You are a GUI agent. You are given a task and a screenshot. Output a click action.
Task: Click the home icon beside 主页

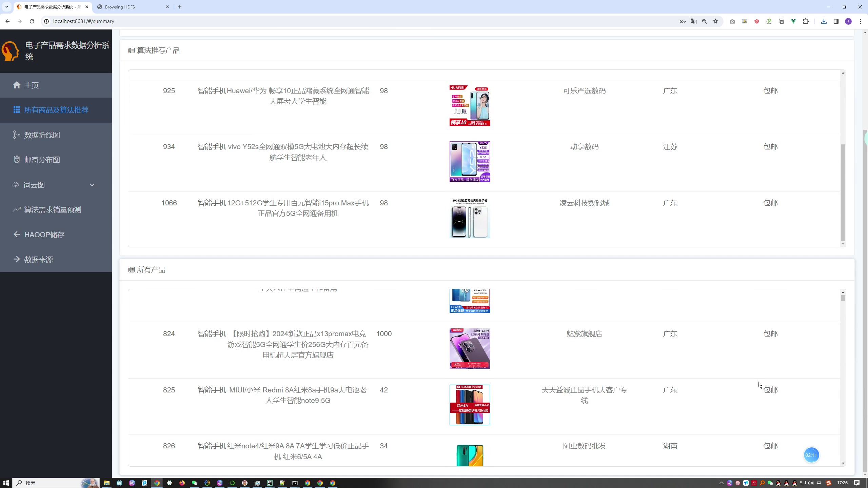[17, 85]
